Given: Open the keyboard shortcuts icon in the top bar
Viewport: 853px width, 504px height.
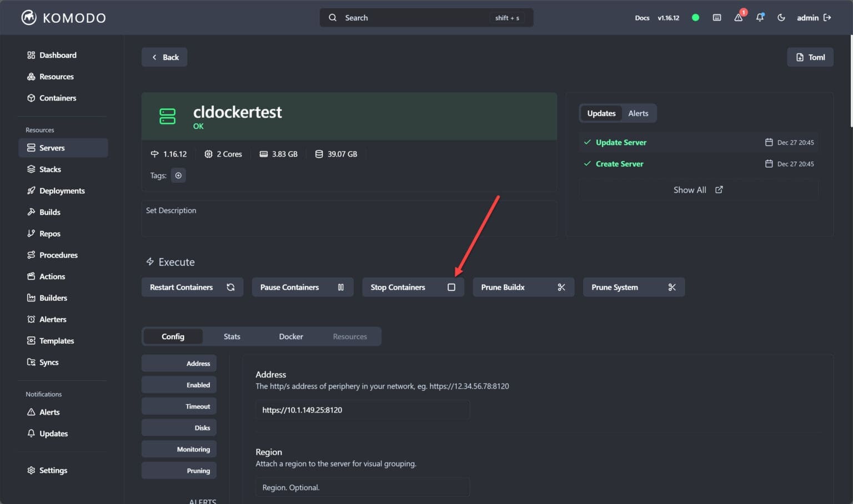Looking at the screenshot, I should [x=716, y=17].
